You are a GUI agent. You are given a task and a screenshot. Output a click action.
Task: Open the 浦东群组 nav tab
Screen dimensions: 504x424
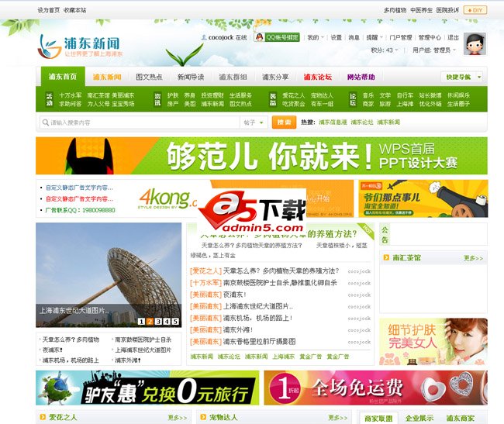pyautogui.click(x=233, y=77)
